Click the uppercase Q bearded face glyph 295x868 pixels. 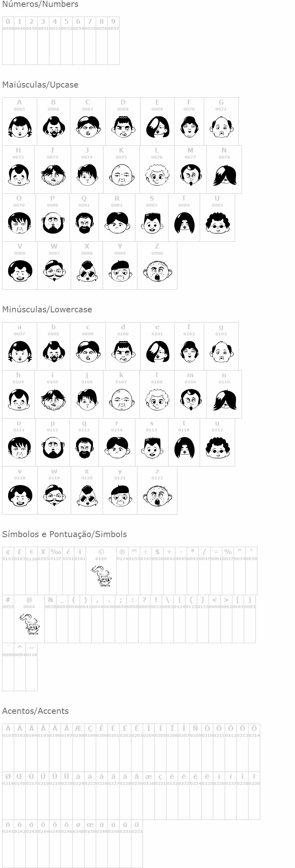click(x=84, y=223)
